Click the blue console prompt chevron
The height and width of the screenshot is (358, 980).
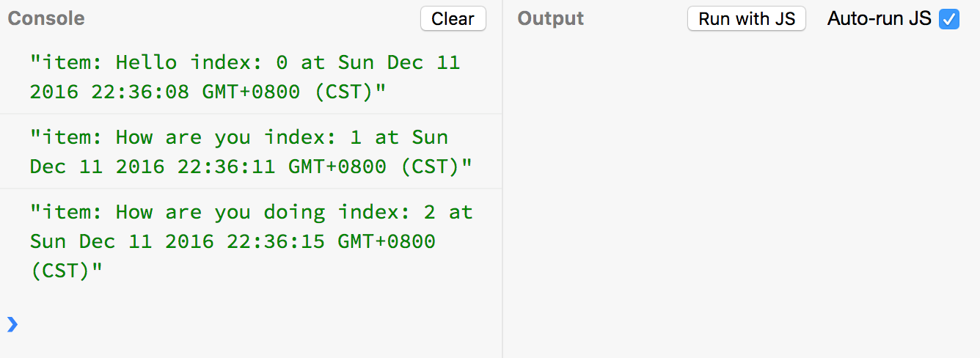coord(12,324)
